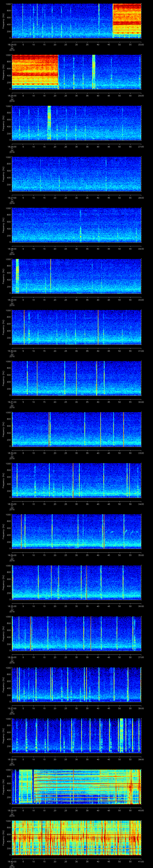Click the '41:00' end time label
Viewport: 153px width, 868px height.
141,862
